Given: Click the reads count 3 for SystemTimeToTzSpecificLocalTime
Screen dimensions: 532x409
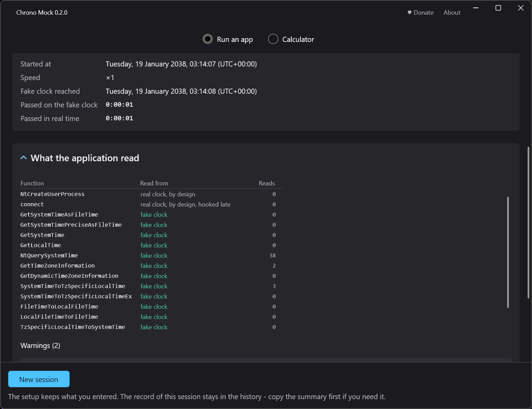Looking at the screenshot, I should 274,286.
